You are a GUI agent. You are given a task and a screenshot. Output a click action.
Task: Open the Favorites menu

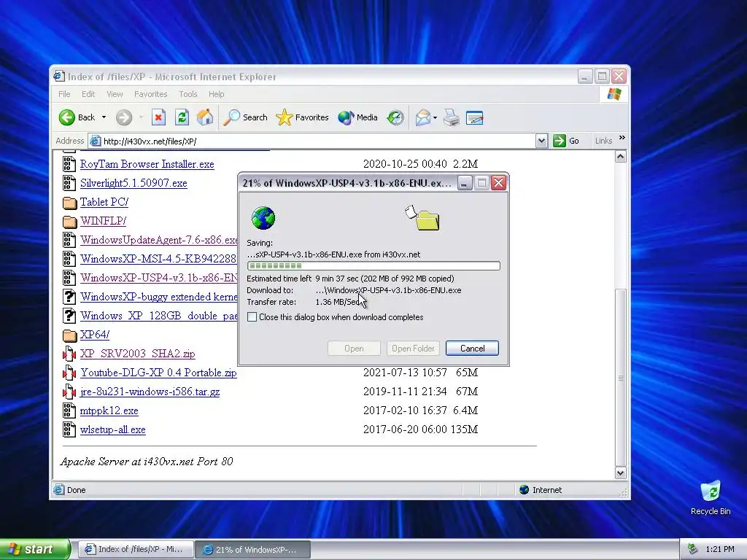[150, 94]
